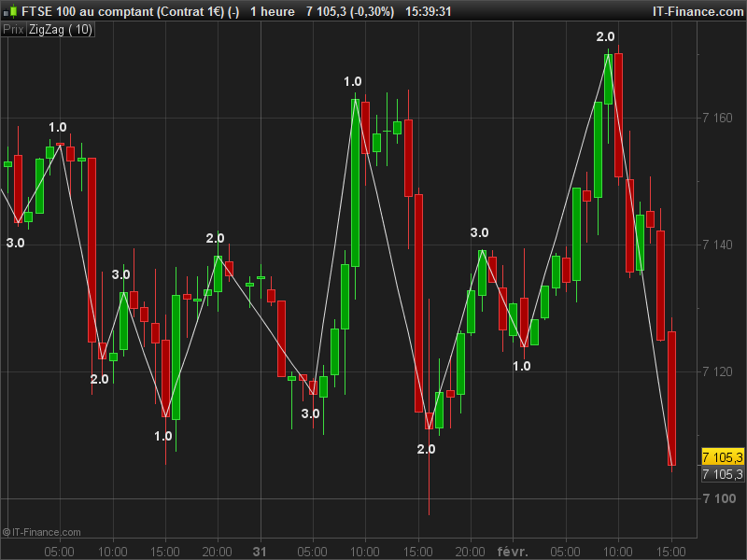Click the 15:39:31 clock in the header
The height and width of the screenshot is (560, 747).
tap(429, 11)
